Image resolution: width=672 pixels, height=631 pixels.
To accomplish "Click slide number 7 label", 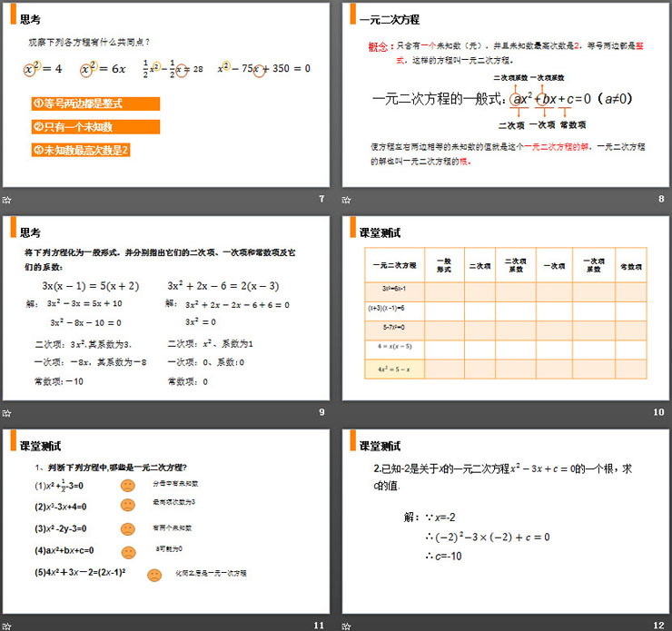I will coord(321,199).
